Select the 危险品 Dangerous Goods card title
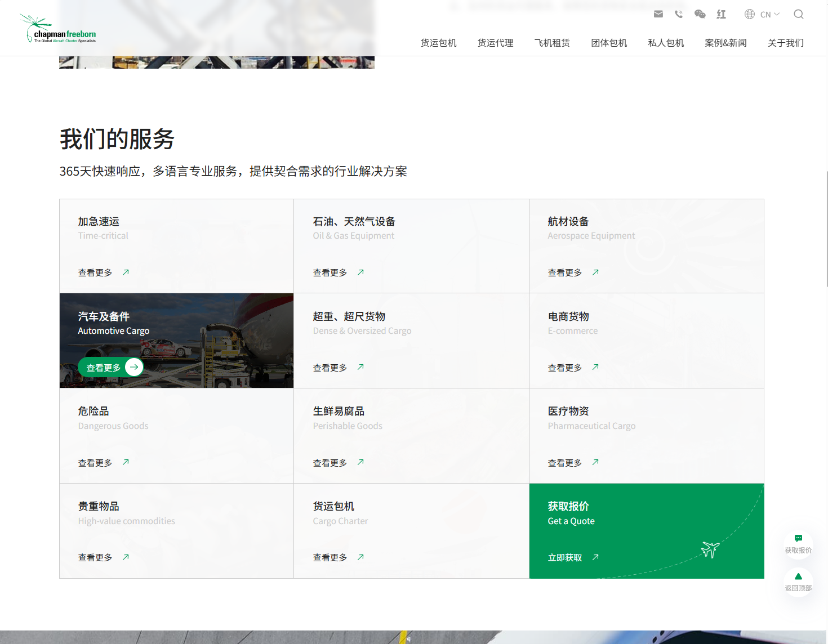Viewport: 828px width, 644px height. click(94, 412)
